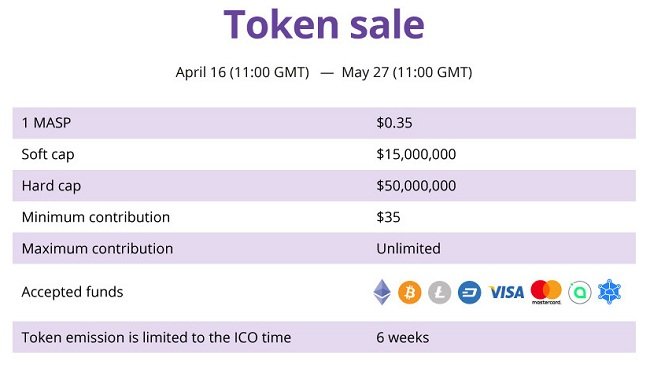650x365 pixels.
Task: Click the May 27 end date text
Action: point(407,72)
